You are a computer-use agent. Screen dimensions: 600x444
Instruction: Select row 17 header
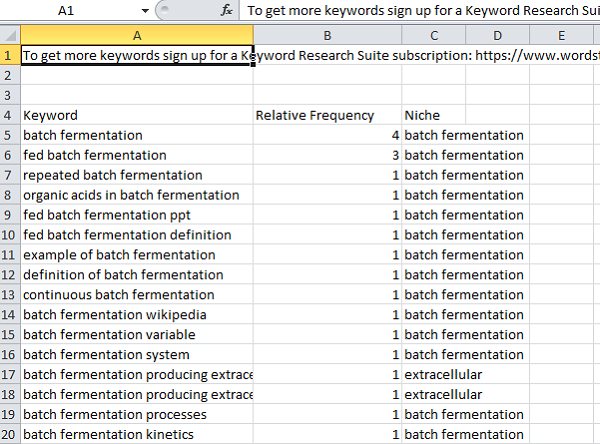click(x=10, y=374)
